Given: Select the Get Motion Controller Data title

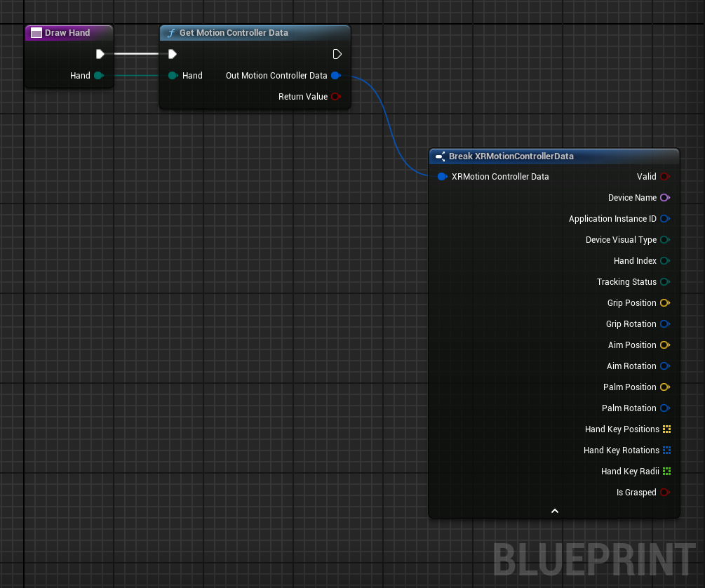Looking at the screenshot, I should [234, 33].
